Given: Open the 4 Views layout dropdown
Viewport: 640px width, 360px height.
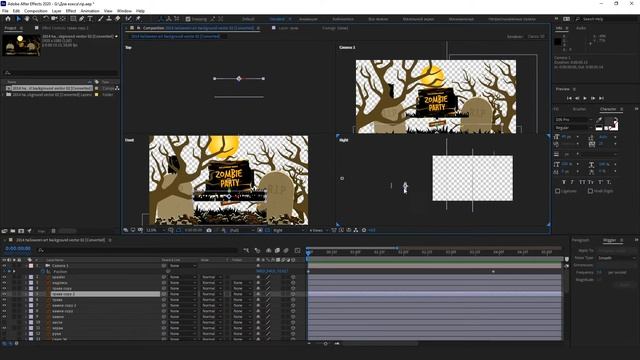Looking at the screenshot, I should [x=318, y=230].
